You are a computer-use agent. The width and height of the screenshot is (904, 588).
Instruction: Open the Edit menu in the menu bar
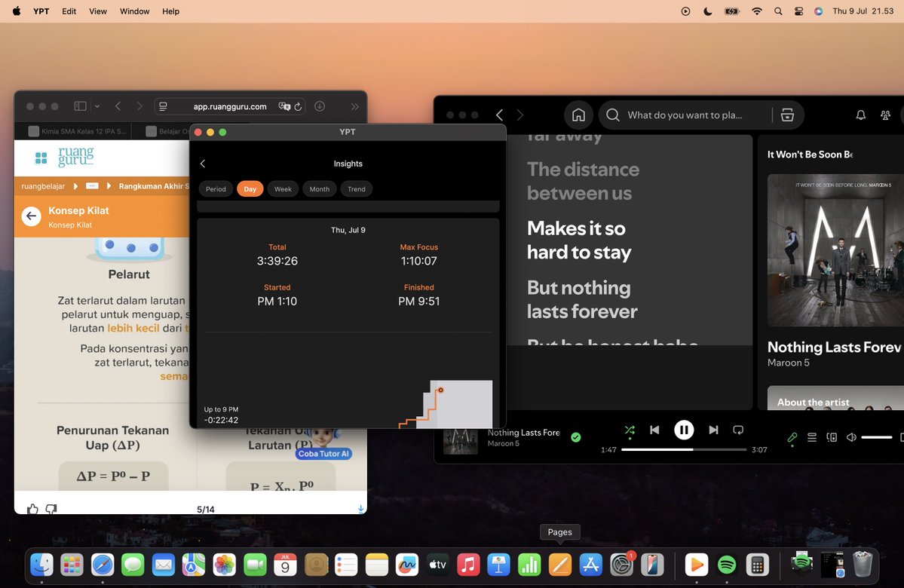(69, 11)
